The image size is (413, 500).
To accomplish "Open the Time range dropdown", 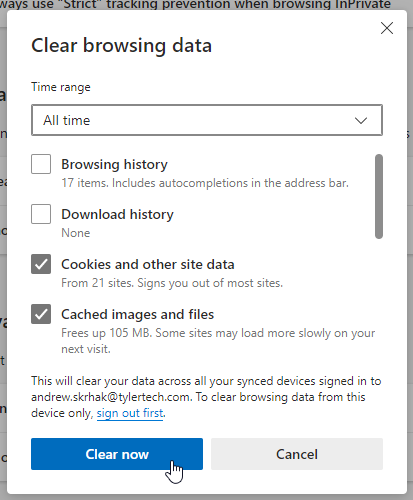I will [x=207, y=120].
